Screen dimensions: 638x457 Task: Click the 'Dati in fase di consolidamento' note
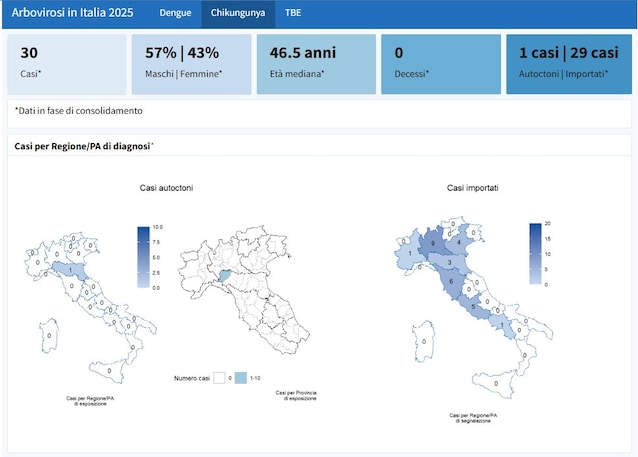79,111
